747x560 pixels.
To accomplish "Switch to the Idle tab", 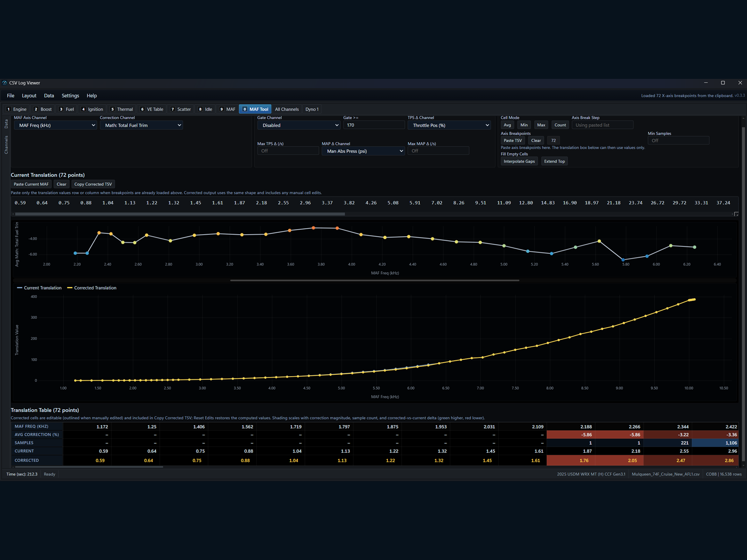I will tap(205, 109).
